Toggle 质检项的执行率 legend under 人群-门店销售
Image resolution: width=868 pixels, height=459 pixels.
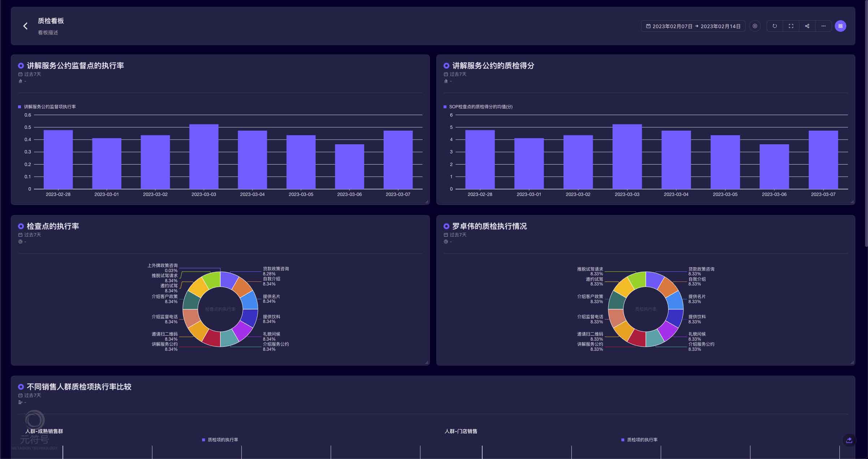642,440
